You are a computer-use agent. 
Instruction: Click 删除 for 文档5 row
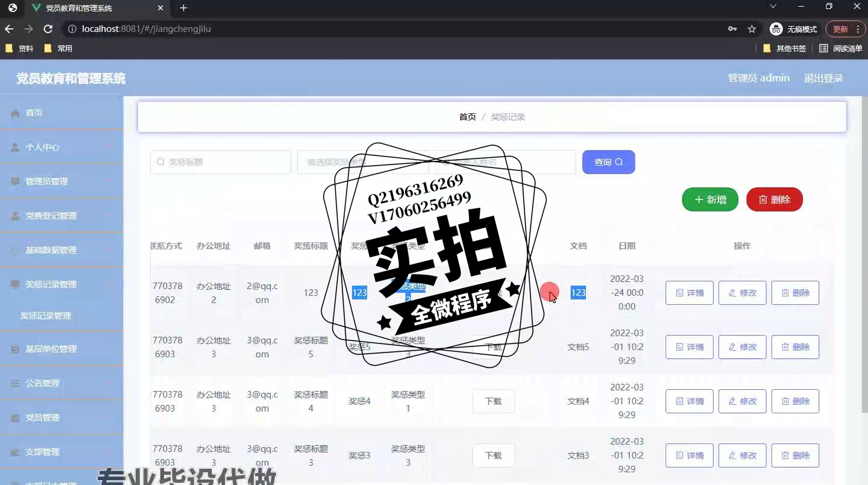point(796,347)
